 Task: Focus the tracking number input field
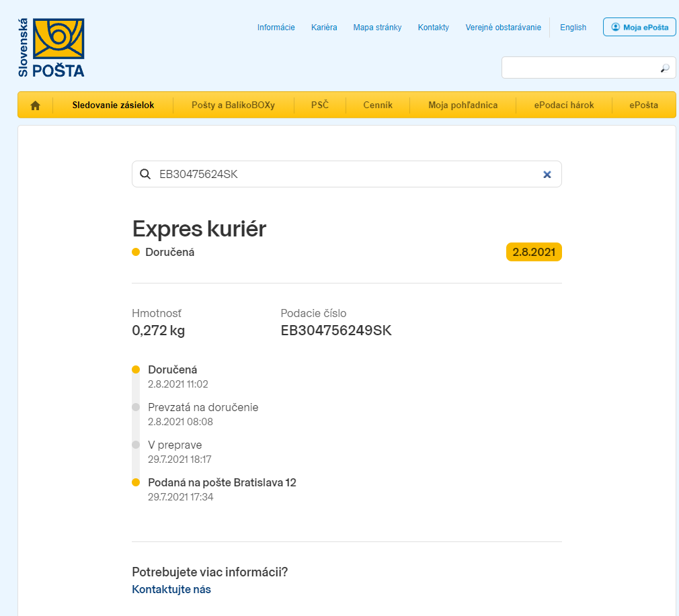coord(343,175)
